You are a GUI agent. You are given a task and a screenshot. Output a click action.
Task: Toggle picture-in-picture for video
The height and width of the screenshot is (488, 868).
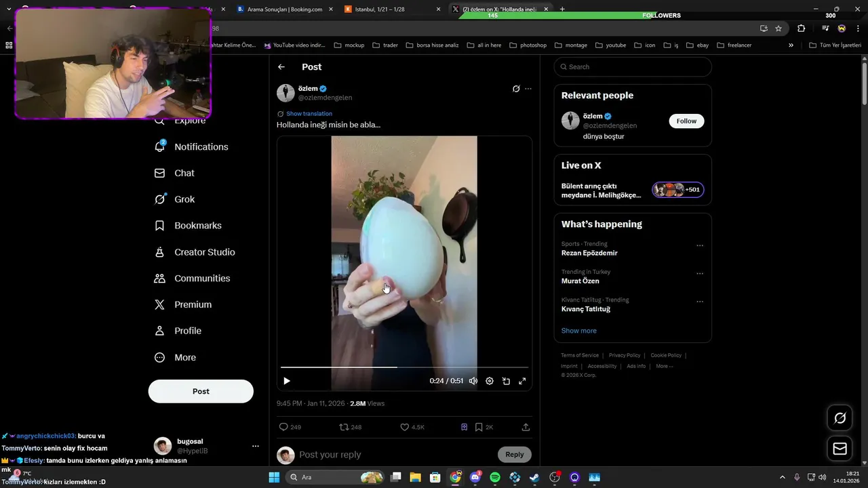point(506,381)
